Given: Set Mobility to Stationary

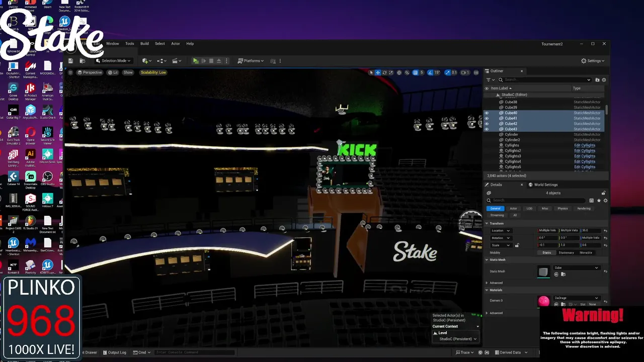Looking at the screenshot, I should tap(566, 252).
